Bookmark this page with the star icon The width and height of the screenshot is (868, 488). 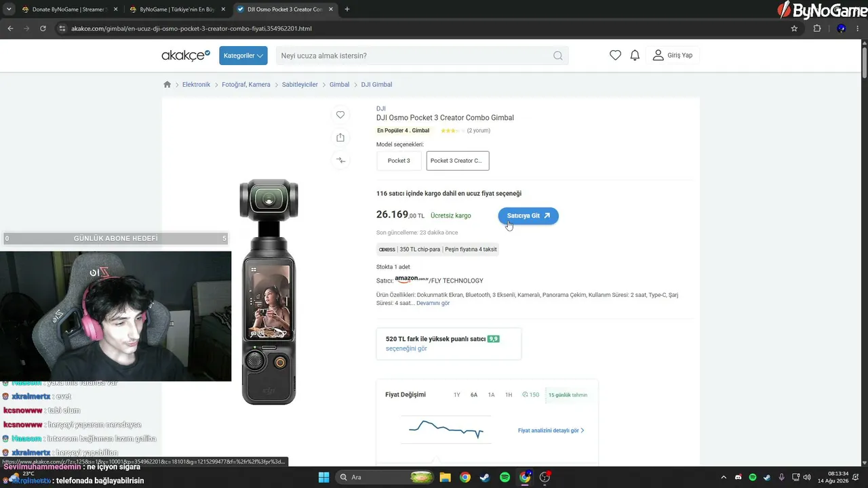click(794, 28)
